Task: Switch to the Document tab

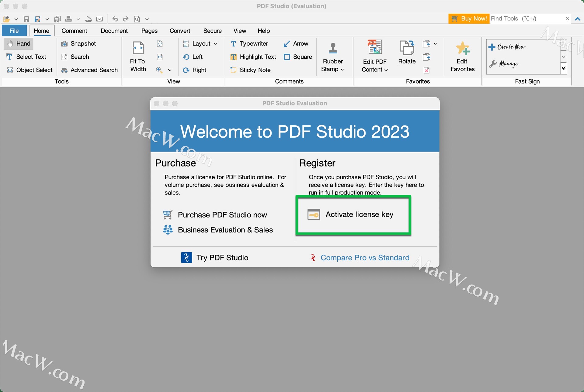Action: pyautogui.click(x=114, y=31)
